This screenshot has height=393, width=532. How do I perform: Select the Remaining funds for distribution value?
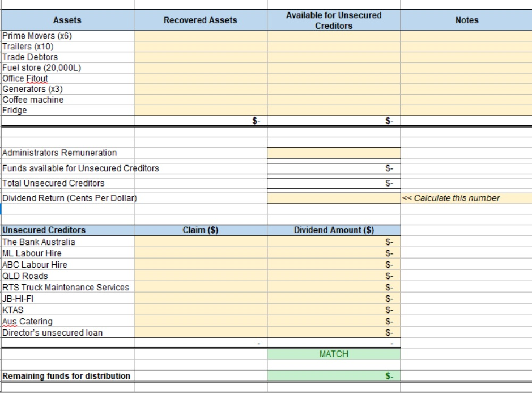[334, 376]
